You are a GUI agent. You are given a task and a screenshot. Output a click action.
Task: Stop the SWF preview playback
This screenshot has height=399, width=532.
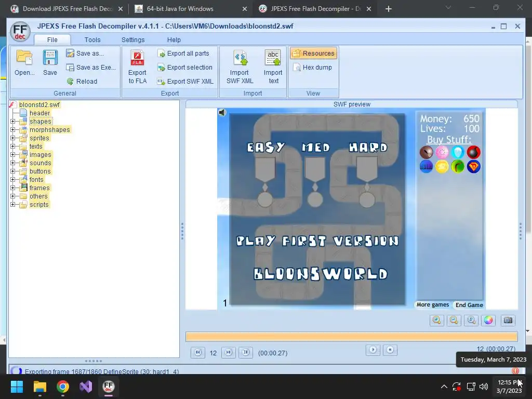tap(390, 350)
